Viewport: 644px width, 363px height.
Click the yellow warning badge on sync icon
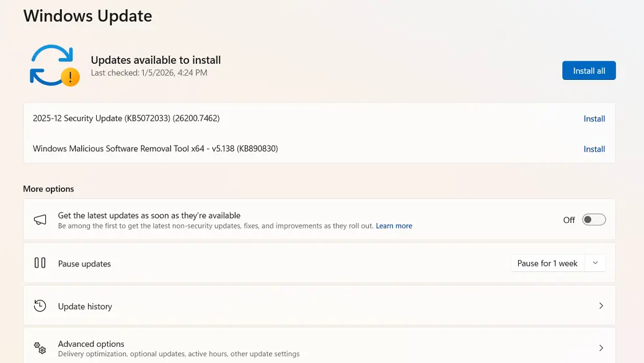pos(71,77)
